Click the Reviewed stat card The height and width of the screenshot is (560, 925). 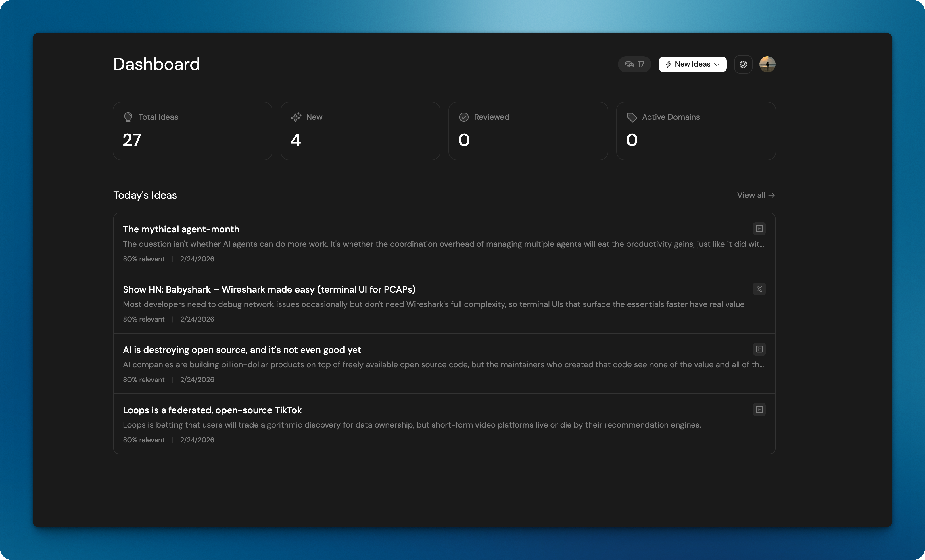528,131
